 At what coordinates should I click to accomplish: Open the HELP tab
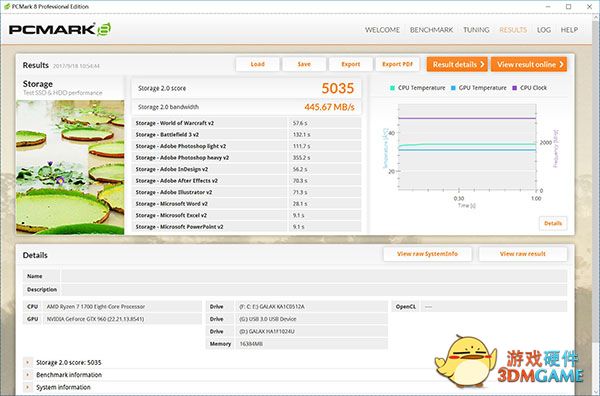(x=569, y=30)
